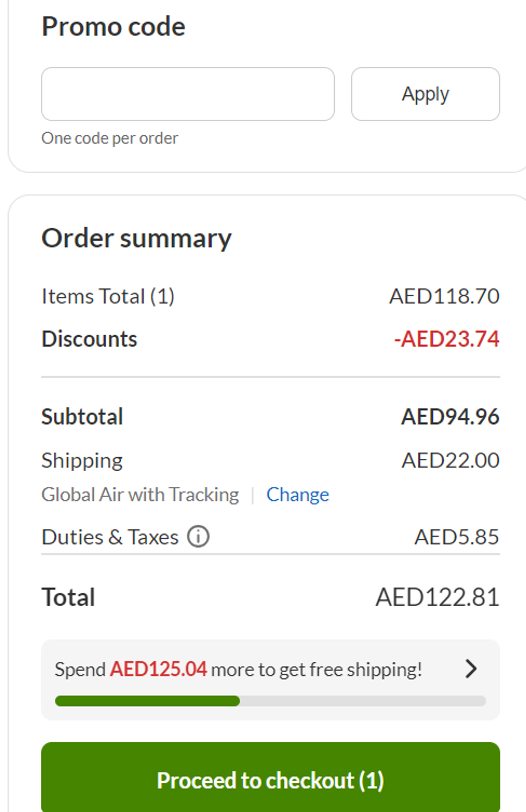Click the Items total value AED118.70
Image resolution: width=526 pixels, height=812 pixels.
pyautogui.click(x=444, y=296)
